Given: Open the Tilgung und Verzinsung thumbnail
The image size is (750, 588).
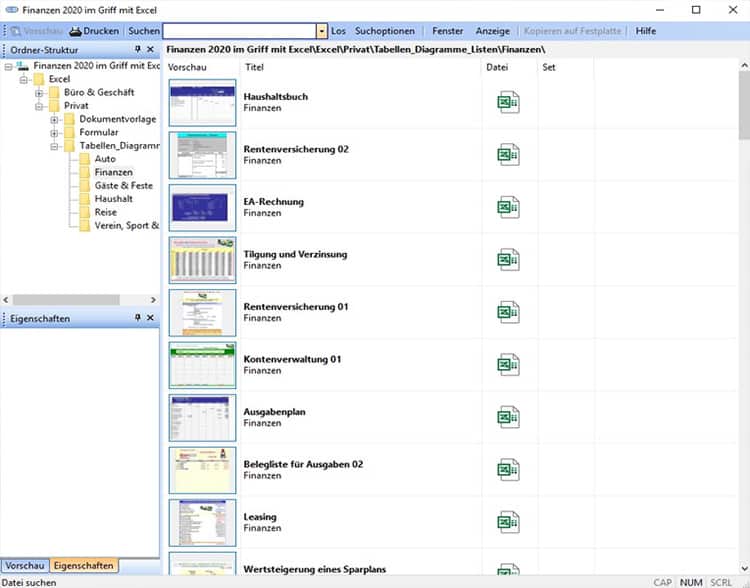Looking at the screenshot, I should click(202, 260).
